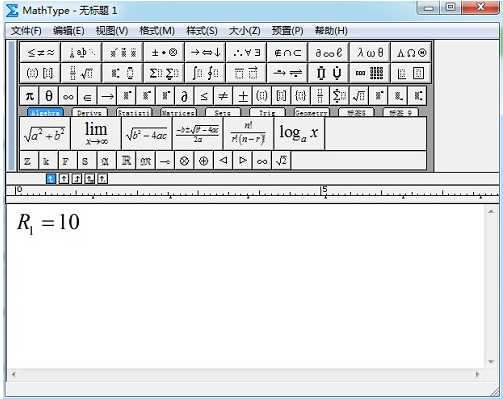Insert the right-pointing triangle symbol
This screenshot has height=399, width=503.
(x=243, y=161)
